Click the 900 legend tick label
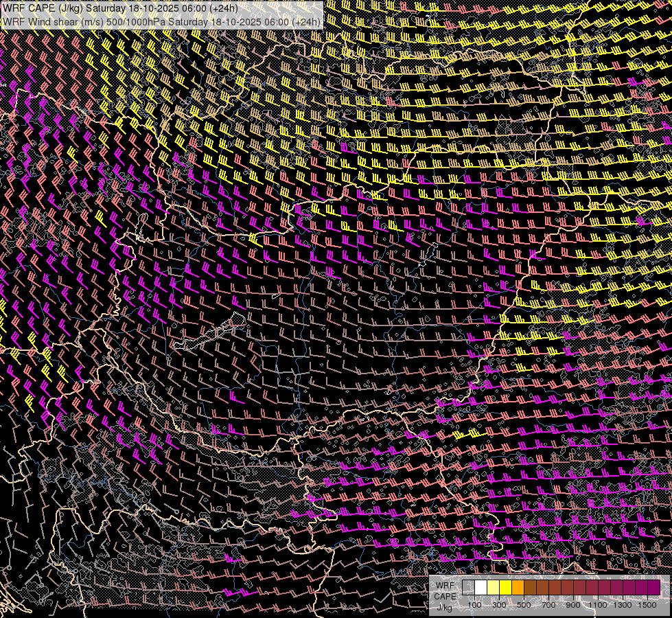This screenshot has width=672, height=618. click(573, 605)
